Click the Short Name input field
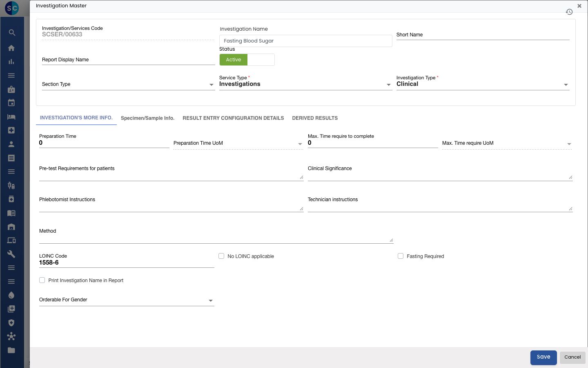 click(483, 35)
